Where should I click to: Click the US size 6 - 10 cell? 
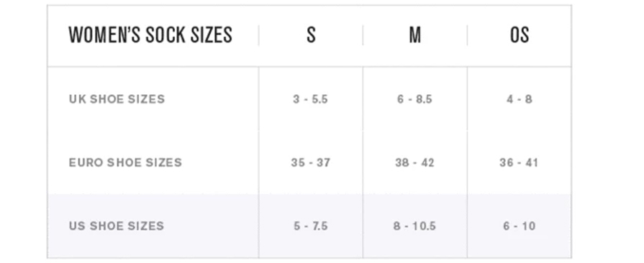point(519,226)
